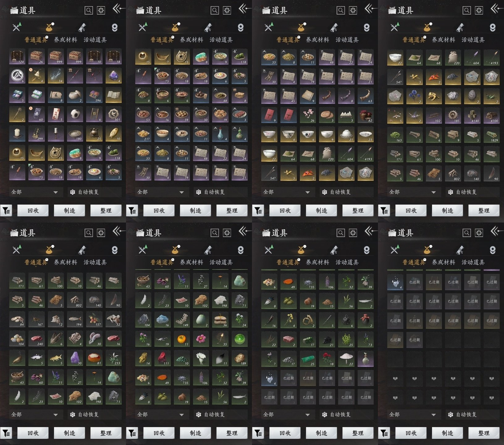The width and height of the screenshot is (504, 445).
Task: Switch to 养成材料 tab in top-left panel
Action: click(x=65, y=40)
